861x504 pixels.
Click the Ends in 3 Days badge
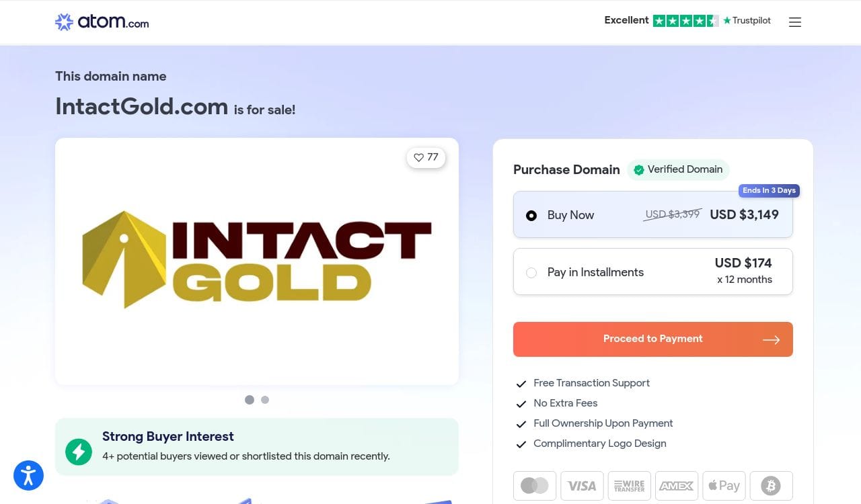tap(769, 191)
